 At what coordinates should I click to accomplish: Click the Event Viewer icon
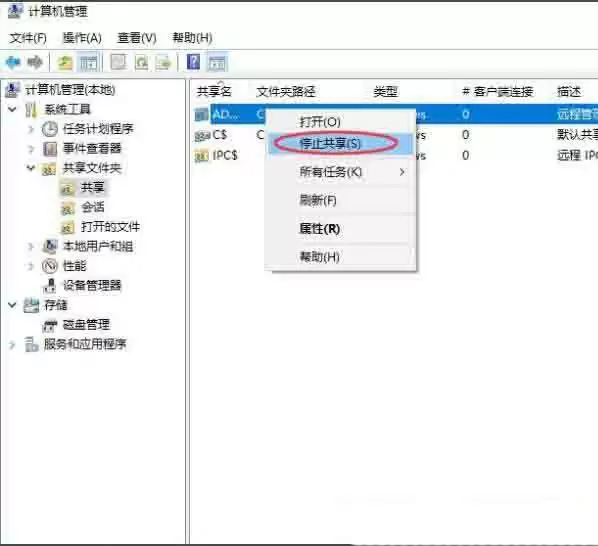50,149
